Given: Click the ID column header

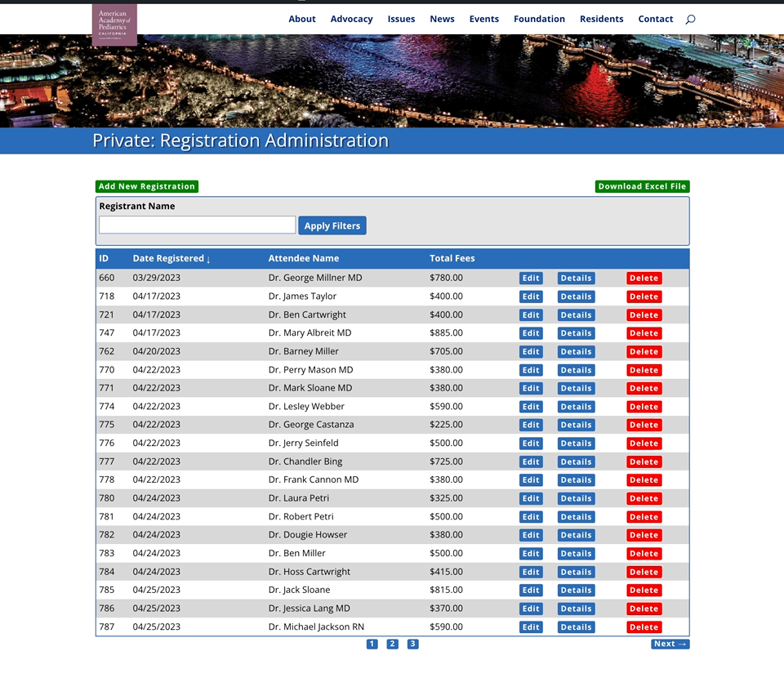Looking at the screenshot, I should (x=104, y=258).
